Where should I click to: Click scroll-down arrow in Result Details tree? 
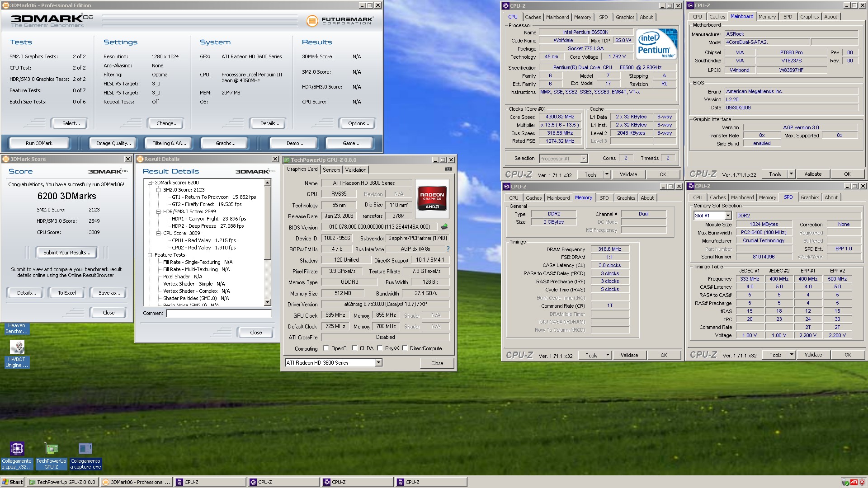point(268,302)
